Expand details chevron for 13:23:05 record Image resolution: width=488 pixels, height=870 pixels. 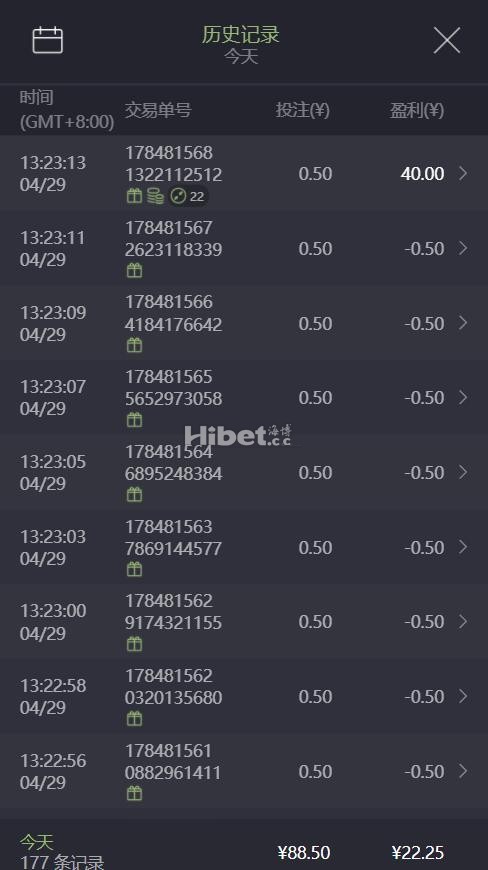pyautogui.click(x=463, y=472)
